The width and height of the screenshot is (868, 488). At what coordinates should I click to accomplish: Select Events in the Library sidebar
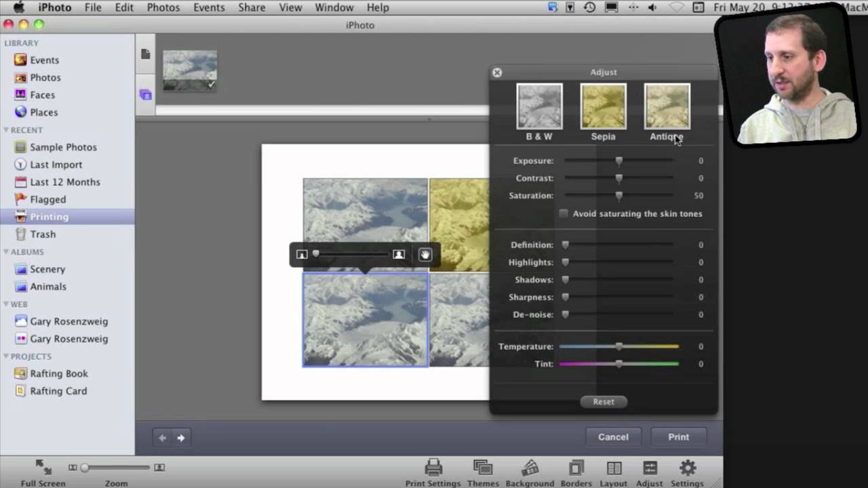44,60
